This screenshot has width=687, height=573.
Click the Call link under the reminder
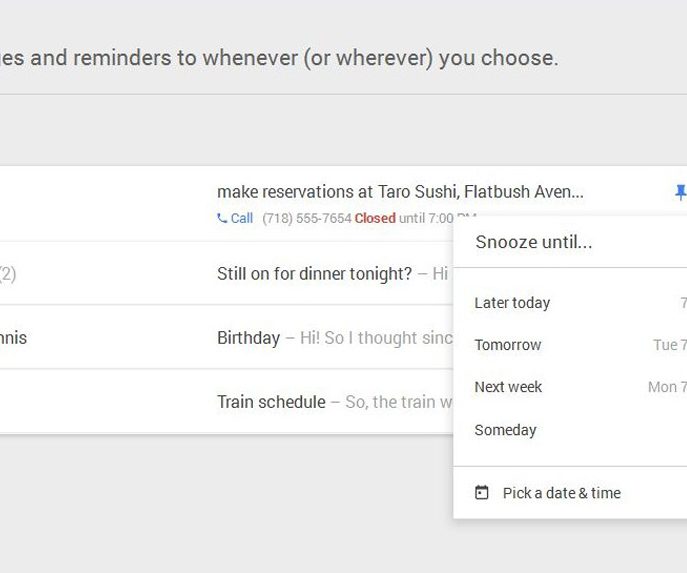242,218
